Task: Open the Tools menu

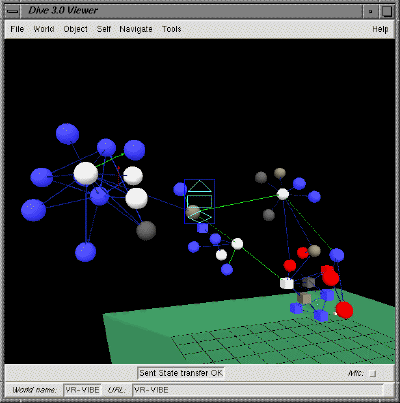Action: [x=171, y=29]
